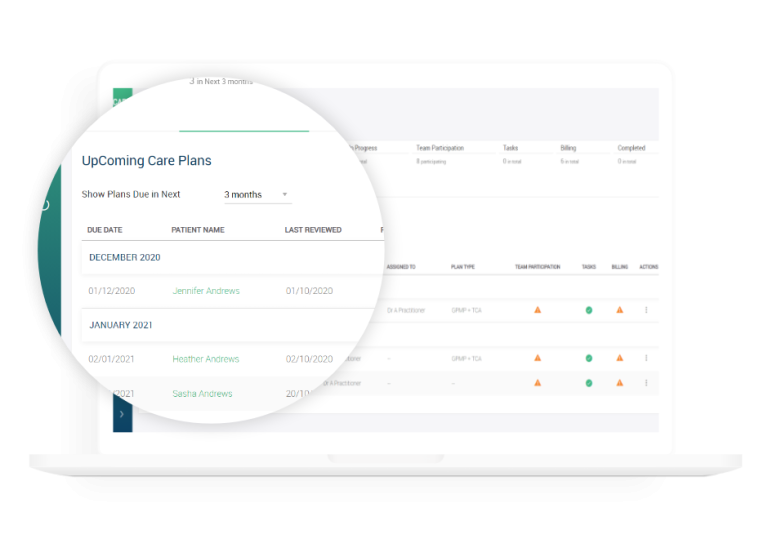Click second row green Tasks check icon
Image resolution: width=768 pixels, height=539 pixels.
(x=589, y=358)
